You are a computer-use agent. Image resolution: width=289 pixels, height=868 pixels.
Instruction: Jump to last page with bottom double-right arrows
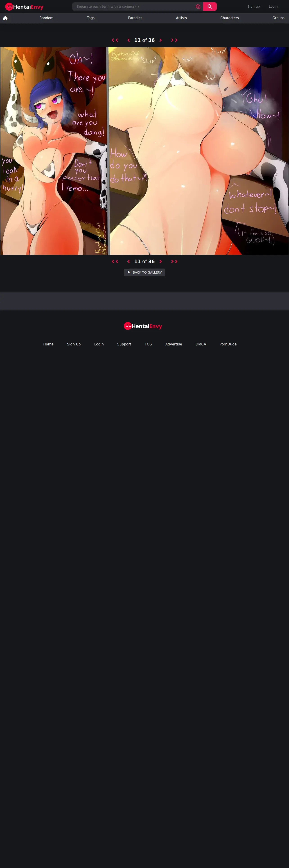click(x=174, y=261)
